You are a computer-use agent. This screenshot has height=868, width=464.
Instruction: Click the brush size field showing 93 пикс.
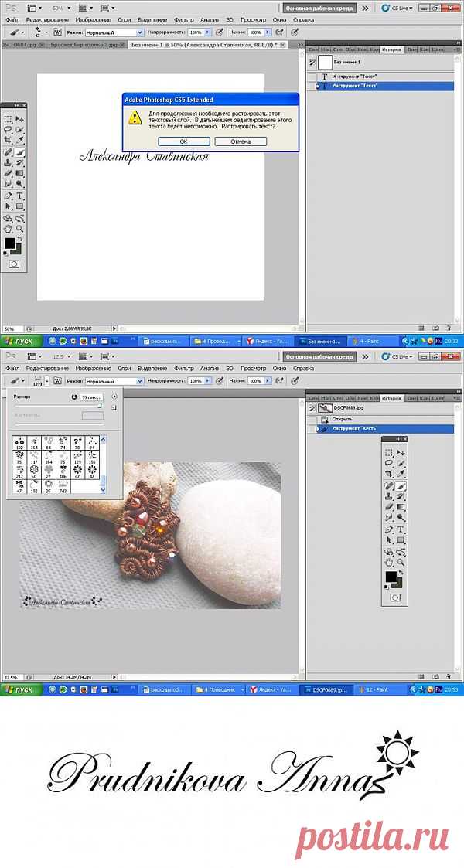click(90, 397)
